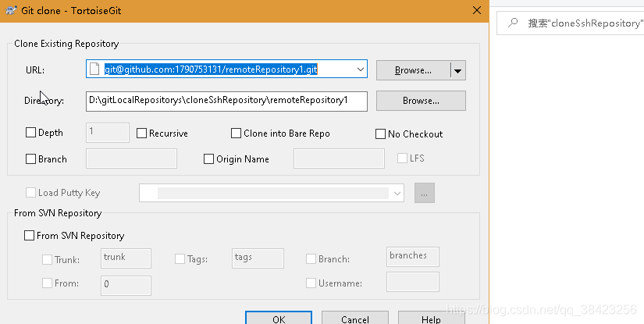Toggle the SVN Branch checkbox next to branches
The width and height of the screenshot is (644, 324).
pyautogui.click(x=311, y=258)
